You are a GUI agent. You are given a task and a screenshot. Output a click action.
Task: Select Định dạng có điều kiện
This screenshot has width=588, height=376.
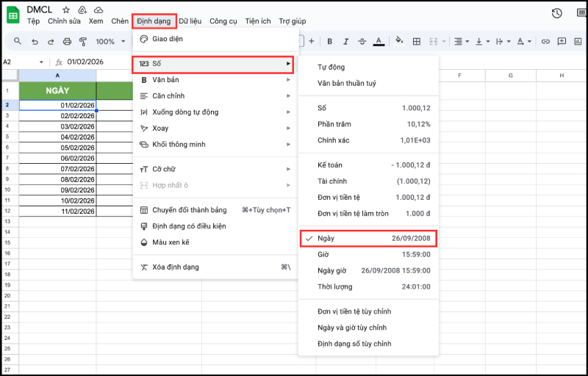[x=215, y=226]
